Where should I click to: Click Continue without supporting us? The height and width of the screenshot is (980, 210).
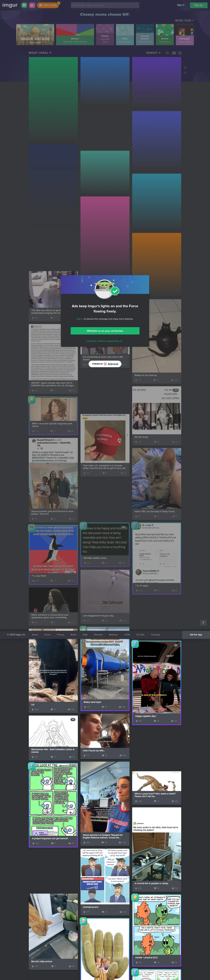pos(104,341)
